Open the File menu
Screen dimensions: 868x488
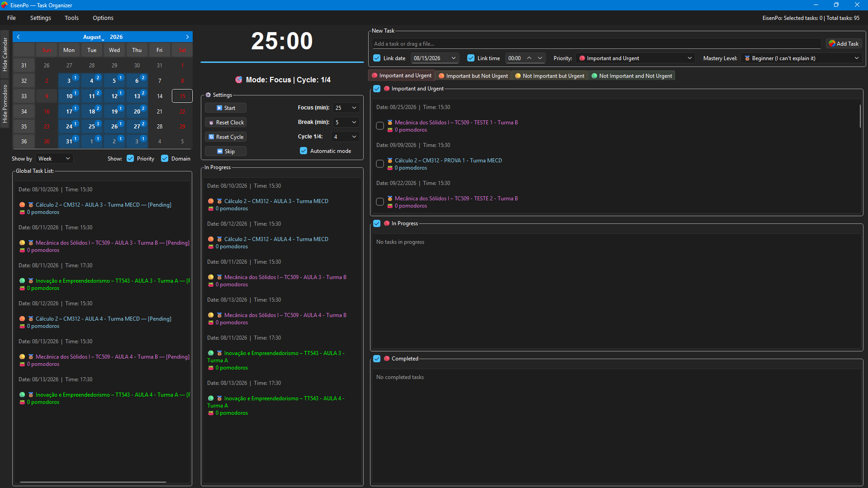pyautogui.click(x=11, y=18)
